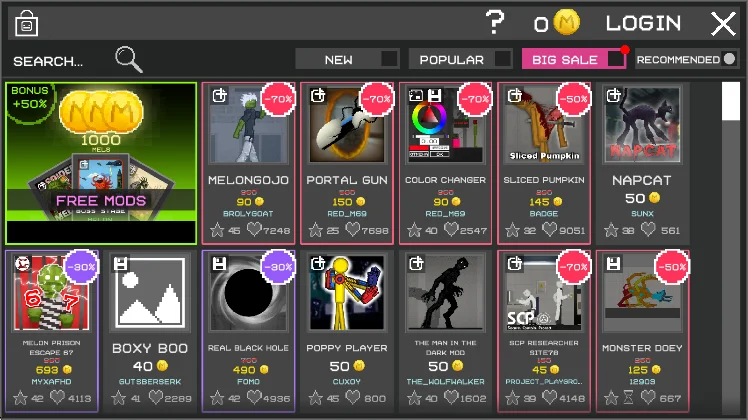Open the Color Changer mod thumbnail

(x=445, y=125)
